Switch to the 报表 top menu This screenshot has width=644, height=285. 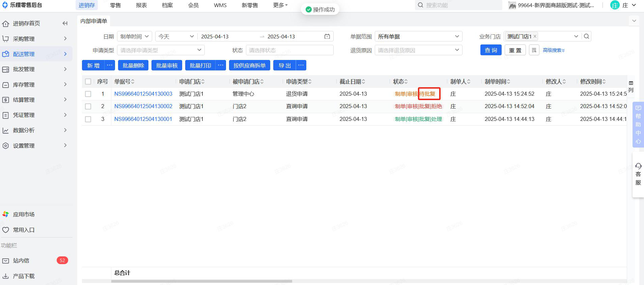pos(141,5)
